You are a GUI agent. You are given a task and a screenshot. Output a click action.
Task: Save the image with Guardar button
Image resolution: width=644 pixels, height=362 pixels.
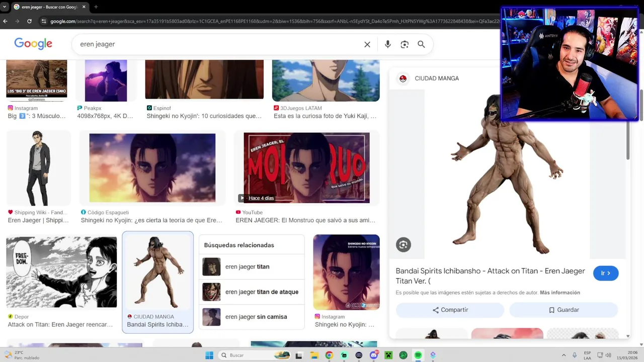tap(563, 310)
